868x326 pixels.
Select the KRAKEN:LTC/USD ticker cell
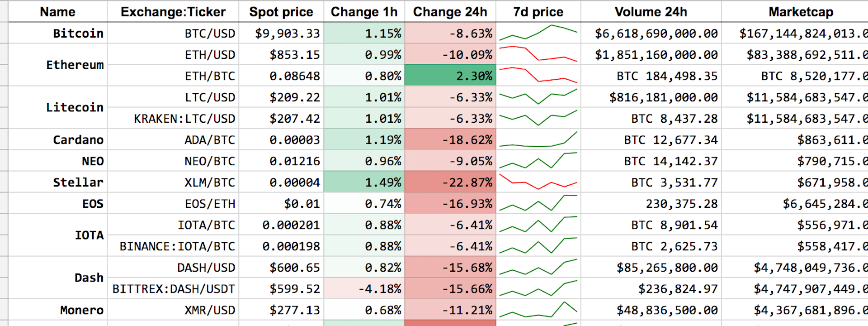click(x=184, y=118)
